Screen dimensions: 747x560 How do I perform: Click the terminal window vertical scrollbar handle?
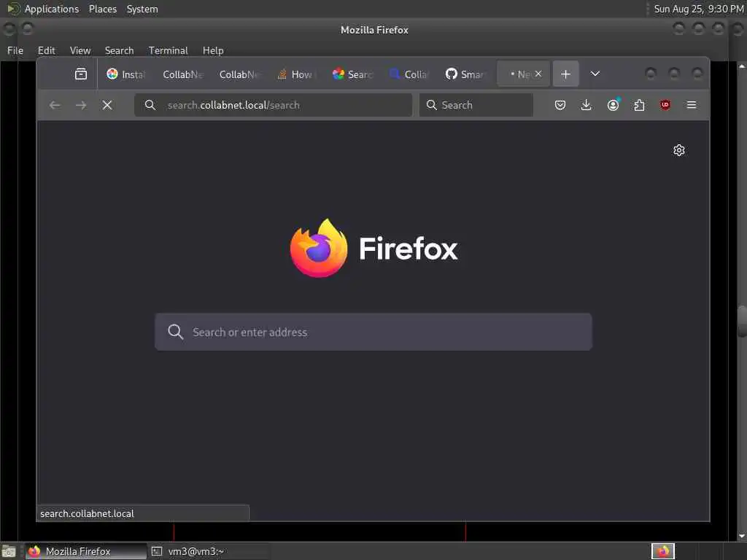coord(742,322)
